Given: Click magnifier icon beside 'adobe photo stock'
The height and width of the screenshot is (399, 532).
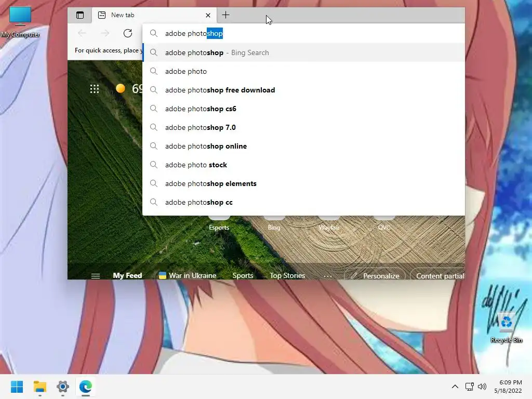Looking at the screenshot, I should (154, 165).
